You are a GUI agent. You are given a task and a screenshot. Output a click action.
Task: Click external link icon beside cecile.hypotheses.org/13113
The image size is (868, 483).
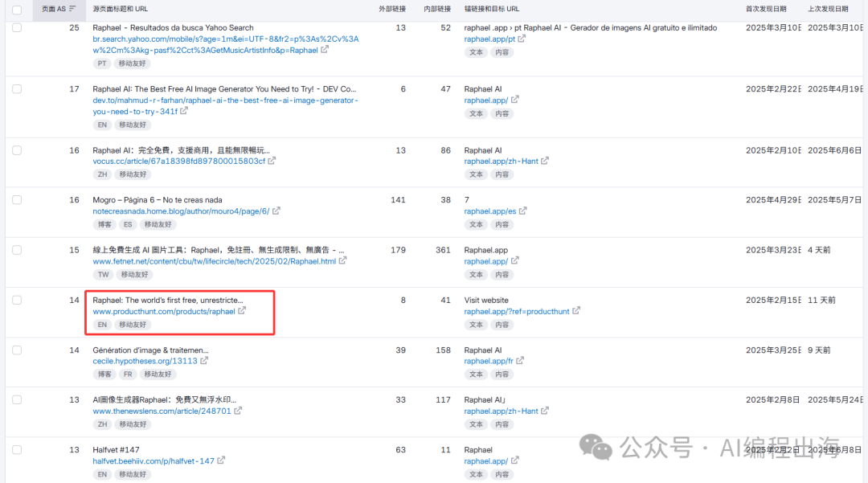point(204,361)
